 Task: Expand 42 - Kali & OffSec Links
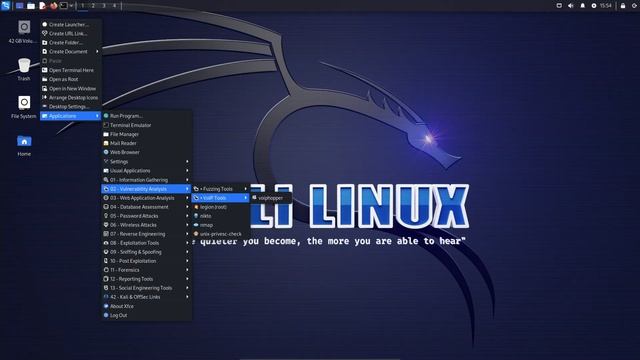tap(147, 297)
